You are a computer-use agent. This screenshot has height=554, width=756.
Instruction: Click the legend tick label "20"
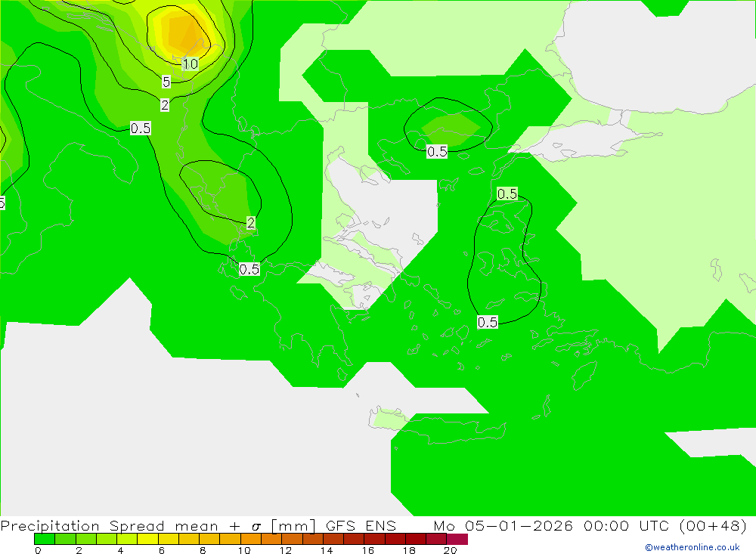tap(450, 550)
